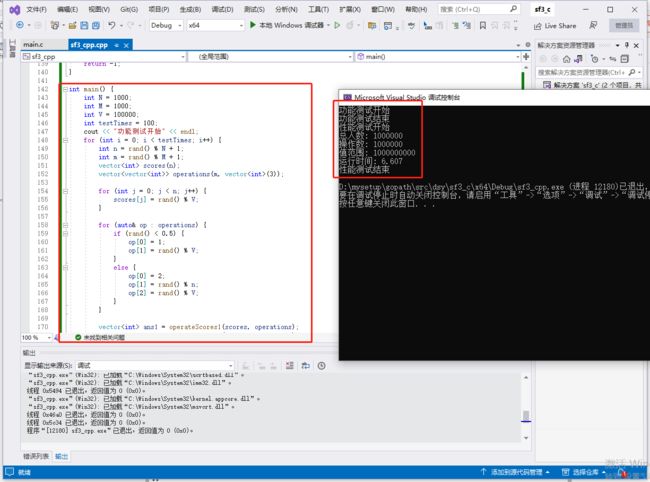Pin the Solution Explorer panel

click(x=627, y=45)
